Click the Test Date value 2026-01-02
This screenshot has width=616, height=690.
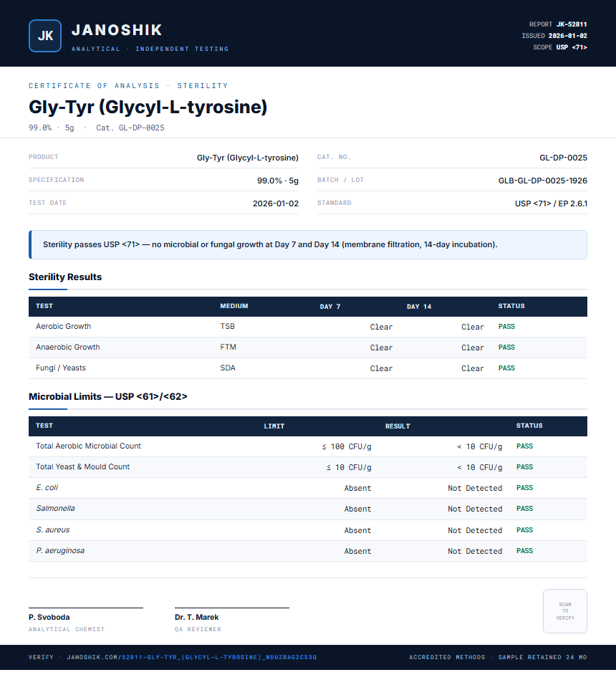click(x=276, y=203)
